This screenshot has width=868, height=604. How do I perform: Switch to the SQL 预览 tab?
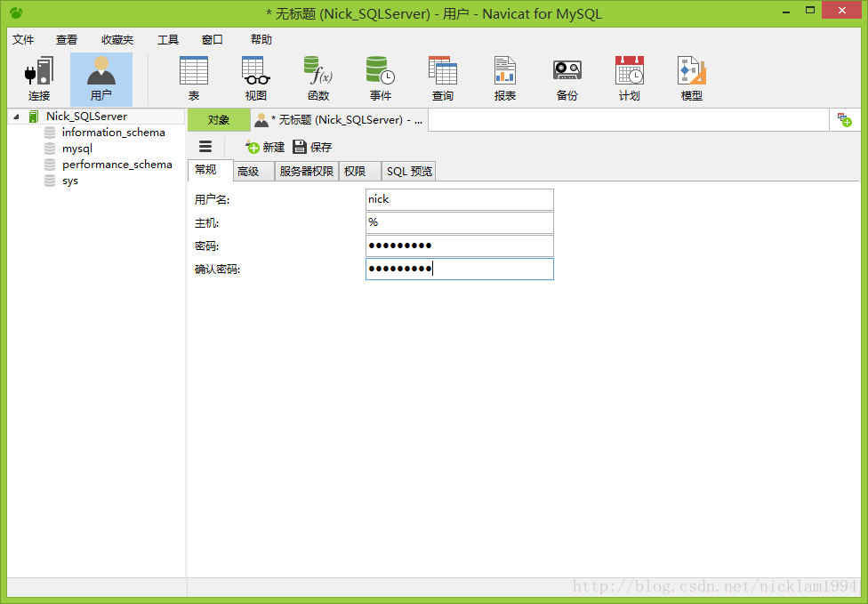pos(409,171)
